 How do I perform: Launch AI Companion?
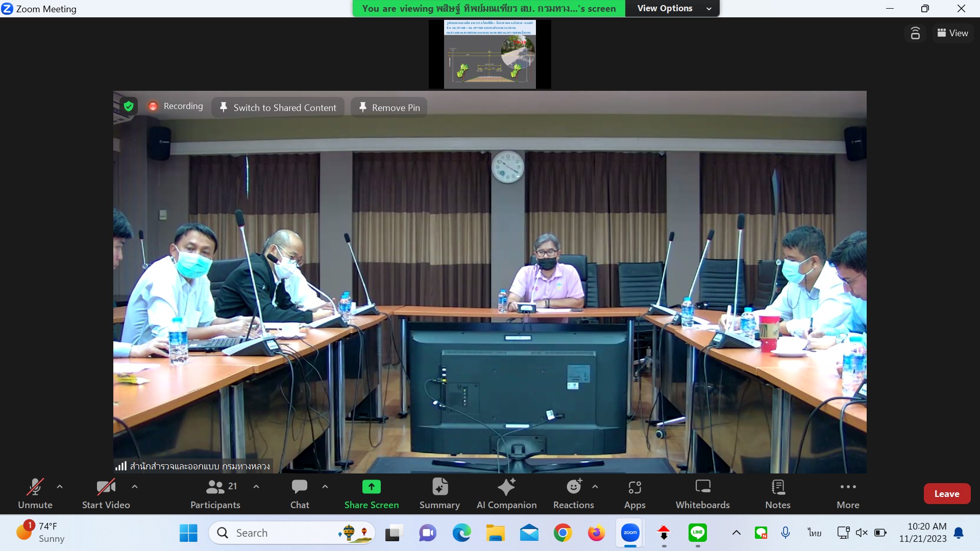(x=506, y=493)
